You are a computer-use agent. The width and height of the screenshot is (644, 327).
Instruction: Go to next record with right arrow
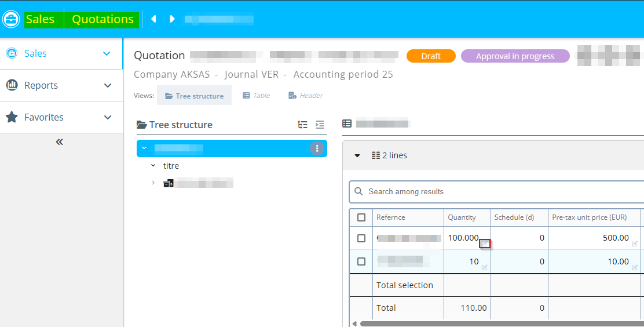(x=172, y=19)
